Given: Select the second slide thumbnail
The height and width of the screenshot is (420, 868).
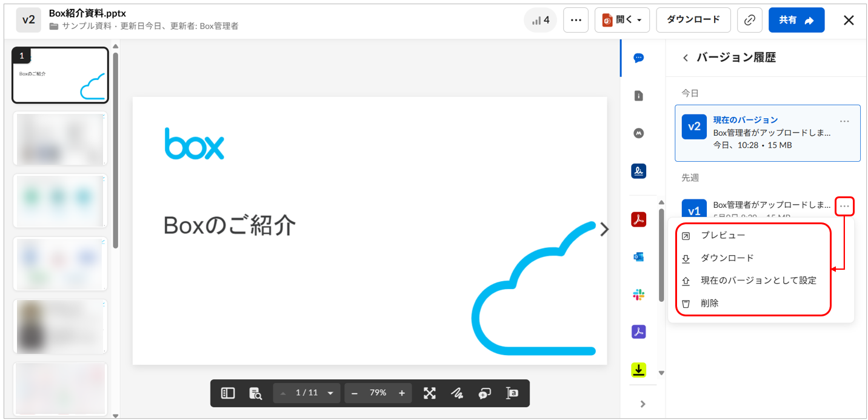Looking at the screenshot, I should (60, 139).
